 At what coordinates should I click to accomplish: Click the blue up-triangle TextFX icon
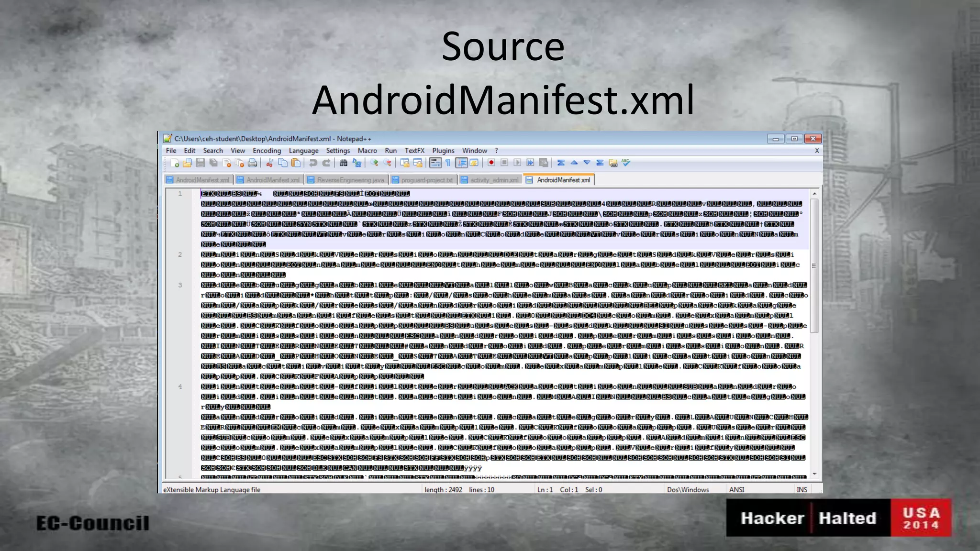point(574,163)
